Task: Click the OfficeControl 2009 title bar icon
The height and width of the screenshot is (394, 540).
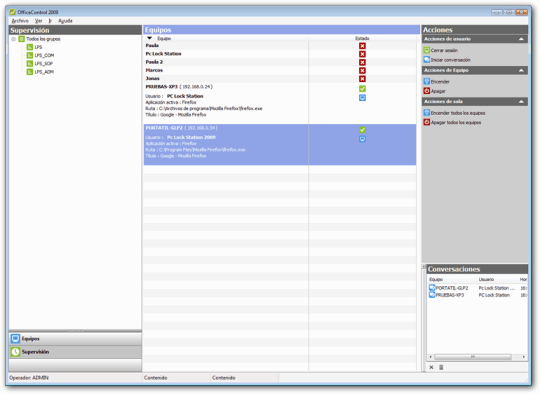Action: (12, 12)
